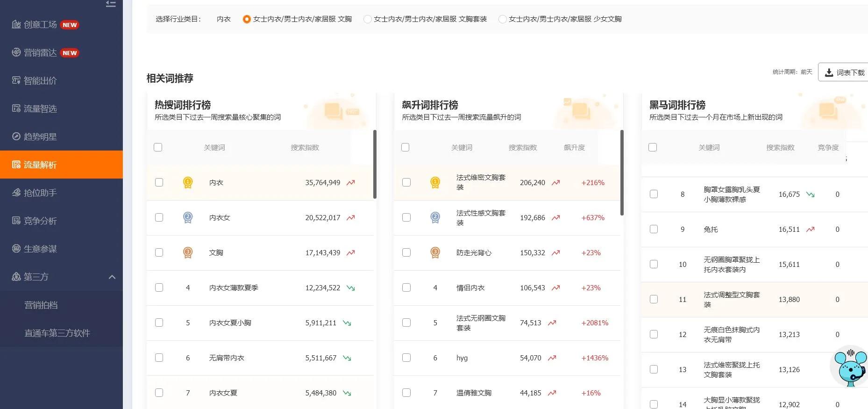Click the 第三方 sidebar icon
The height and width of the screenshot is (409, 868).
pos(16,277)
